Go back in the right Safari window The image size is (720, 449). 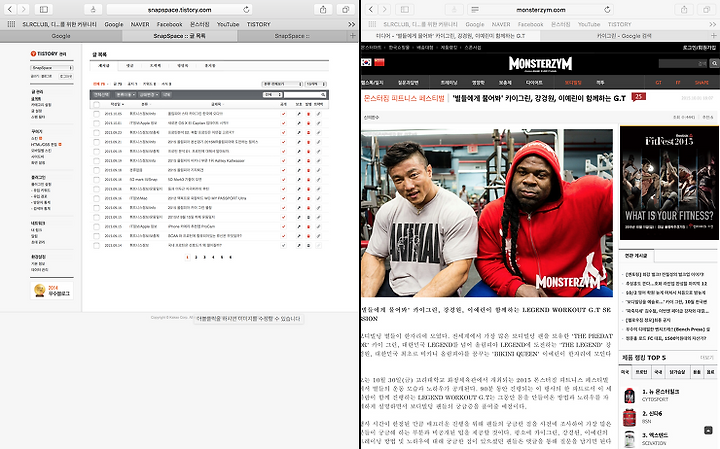point(371,9)
